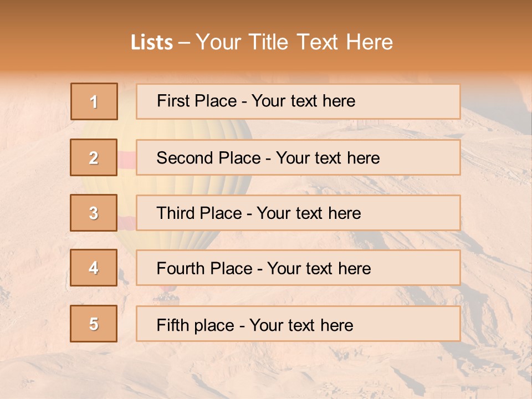Click Your Title Text Here in the heading
This screenshot has height=399, width=532.
(294, 43)
